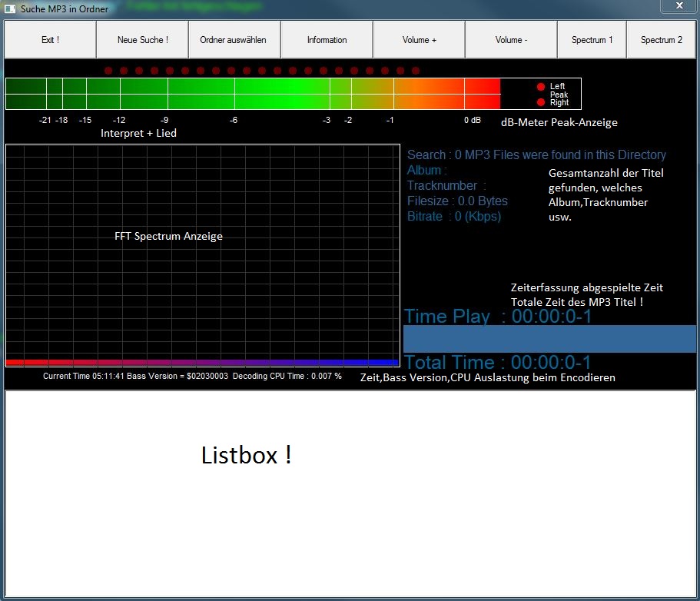Show the Information dialog
The width and height of the screenshot is (700, 601).
click(x=327, y=40)
